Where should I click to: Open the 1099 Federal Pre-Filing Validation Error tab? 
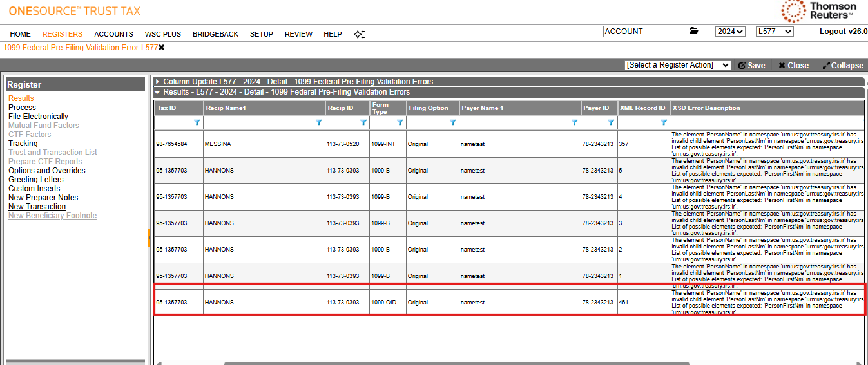(81, 48)
